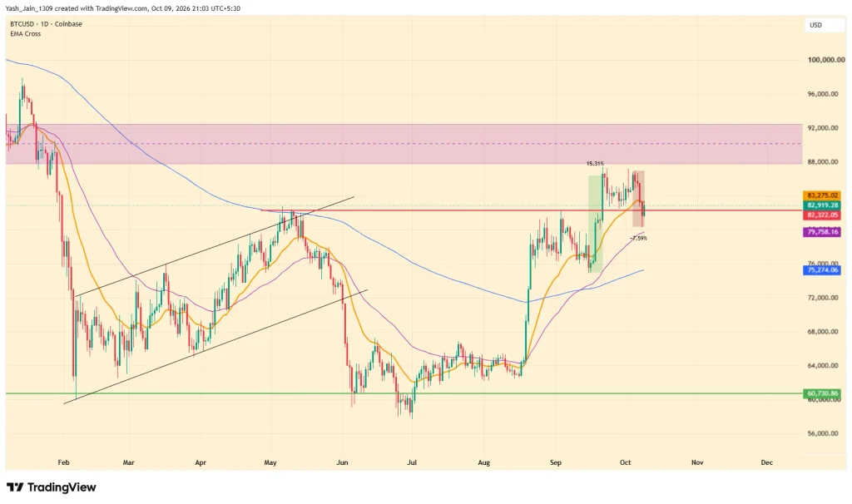Select the Jul label on the time axis

tap(412, 462)
